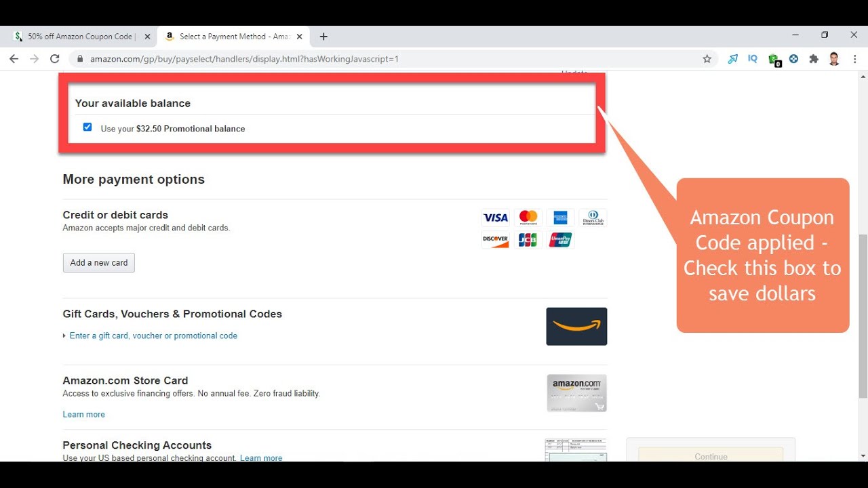Click the Credit or debit cards heading
This screenshot has width=868, height=488.
tap(115, 215)
